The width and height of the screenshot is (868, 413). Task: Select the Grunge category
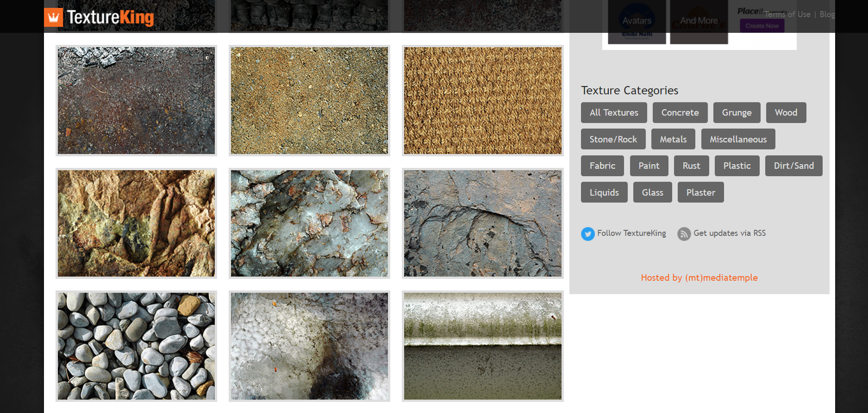coord(737,113)
